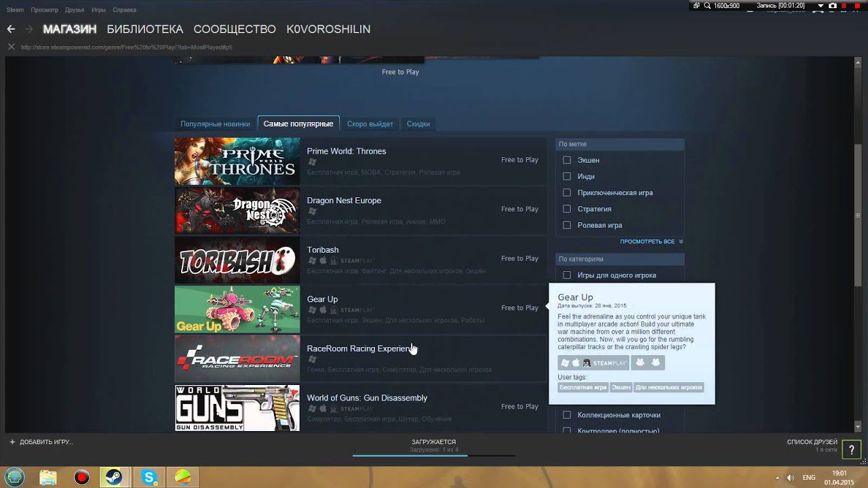Check the Экшен tag filter

pos(567,160)
